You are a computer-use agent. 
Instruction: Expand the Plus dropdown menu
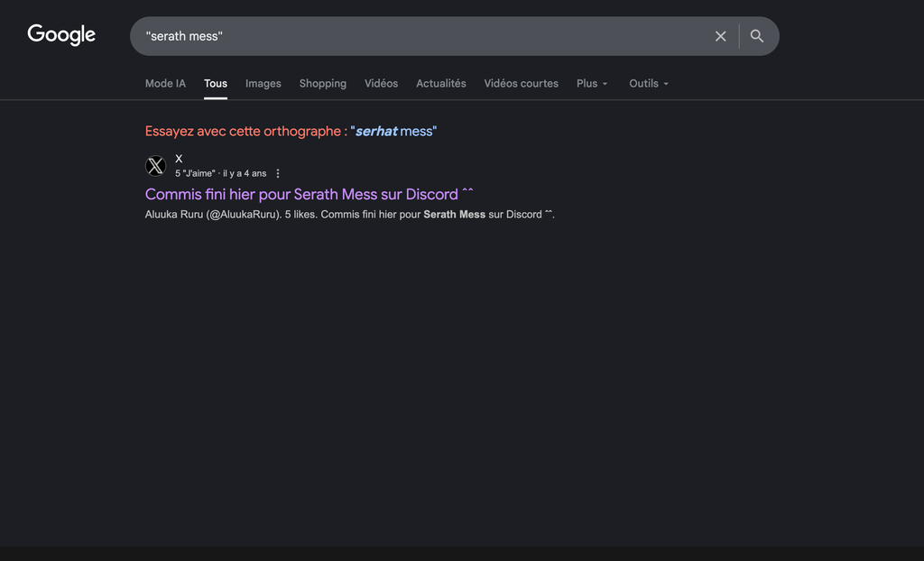pos(592,83)
